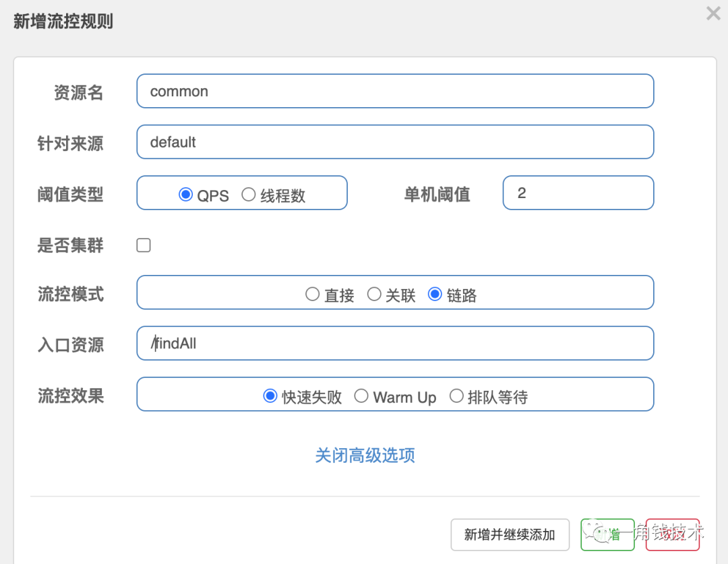Screen dimensions: 728x564
Task: Choose the Warm Up effect option
Action: click(x=361, y=396)
